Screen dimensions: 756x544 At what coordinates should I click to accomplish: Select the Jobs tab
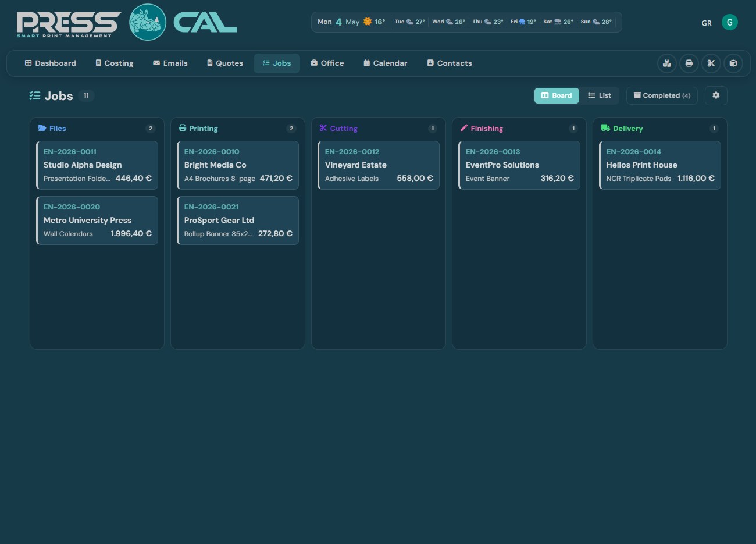[x=277, y=63]
